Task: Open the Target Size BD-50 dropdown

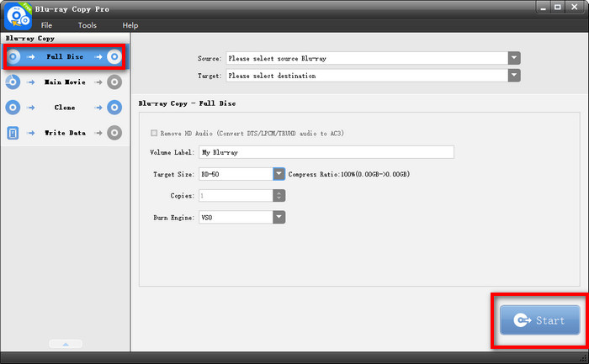Action: [x=279, y=174]
